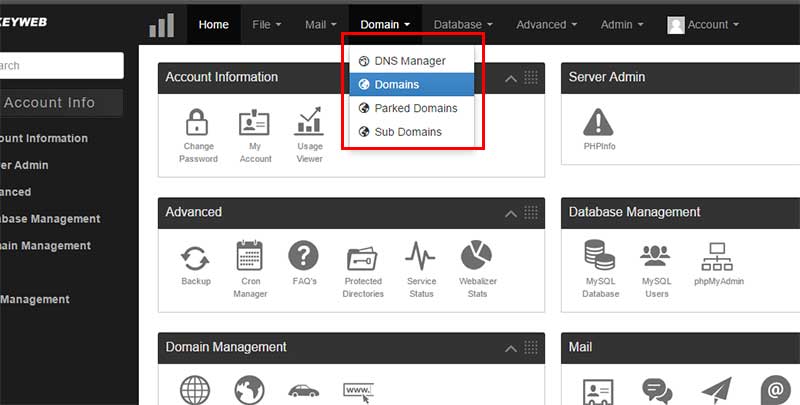Screen dimensions: 800x405
Task: Open the FAQ's question mark icon
Action: tap(303, 256)
